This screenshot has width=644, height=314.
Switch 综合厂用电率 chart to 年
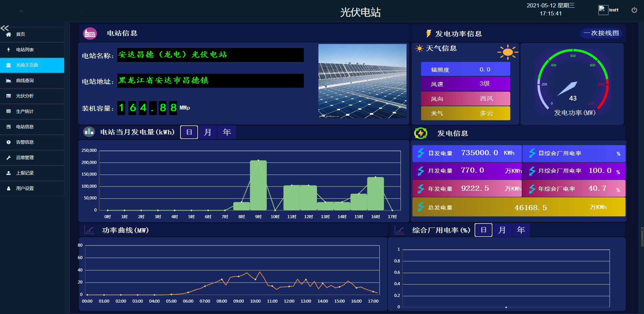pos(521,230)
